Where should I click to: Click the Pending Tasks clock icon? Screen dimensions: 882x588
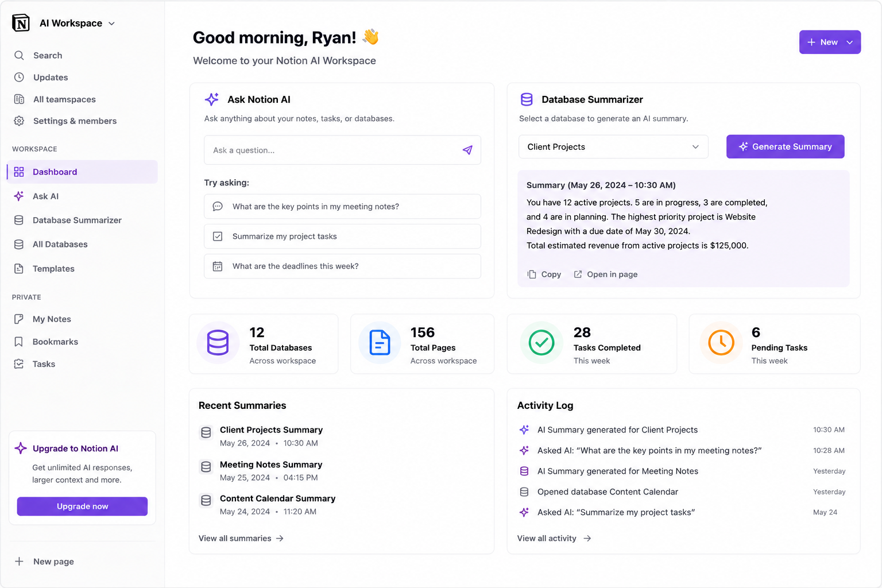(x=721, y=343)
